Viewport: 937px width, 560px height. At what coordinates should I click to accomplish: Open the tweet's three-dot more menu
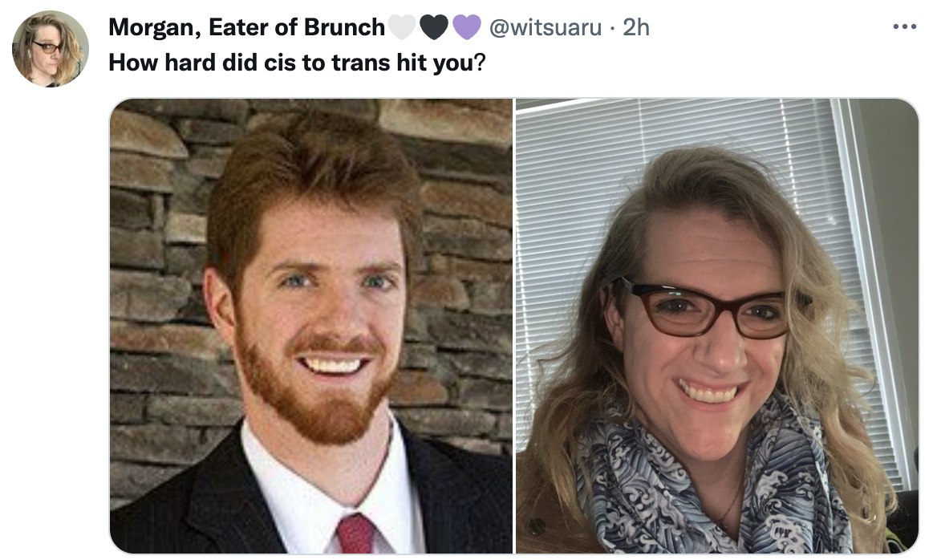[904, 27]
